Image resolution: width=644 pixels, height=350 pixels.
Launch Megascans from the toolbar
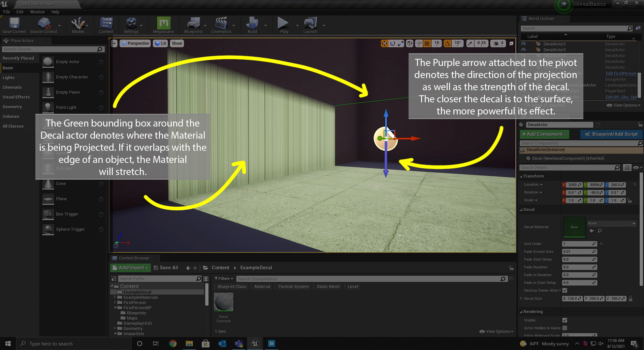163,25
